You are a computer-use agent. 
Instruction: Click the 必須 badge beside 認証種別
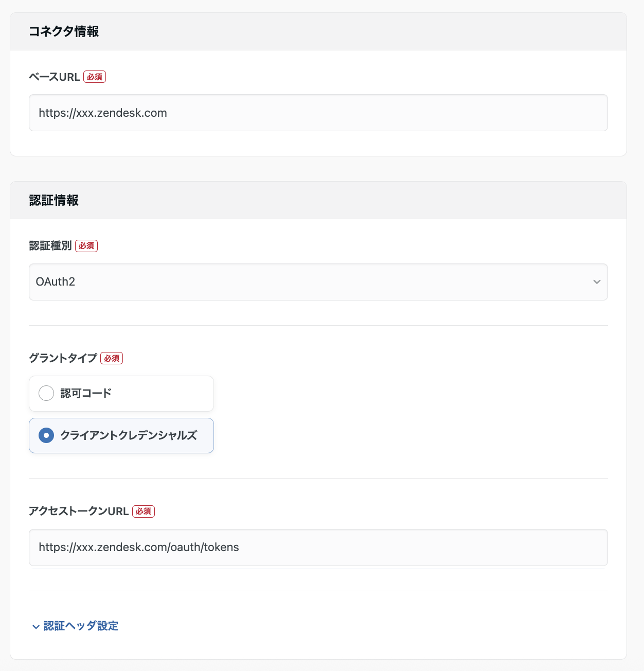pos(86,246)
